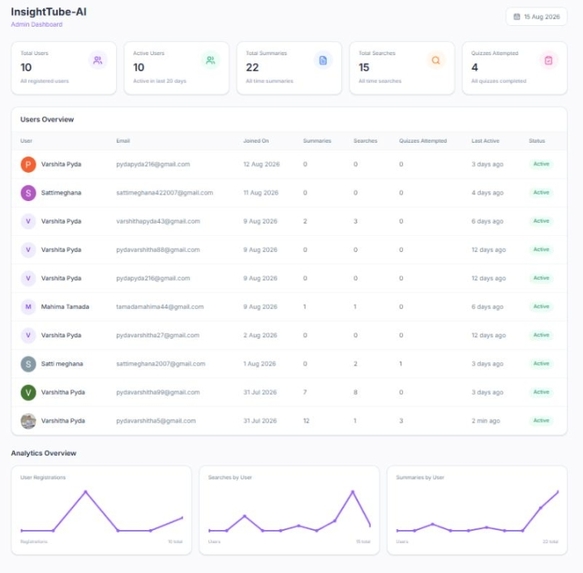Open the 15 Aug 2026 date button
Viewport: 583px width, 573px height.
537,17
